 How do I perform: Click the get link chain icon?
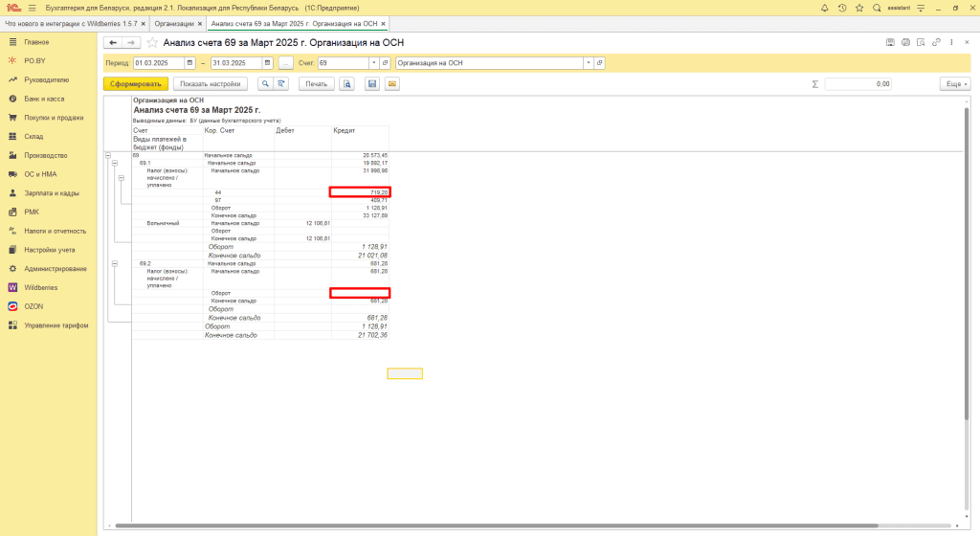pos(937,42)
